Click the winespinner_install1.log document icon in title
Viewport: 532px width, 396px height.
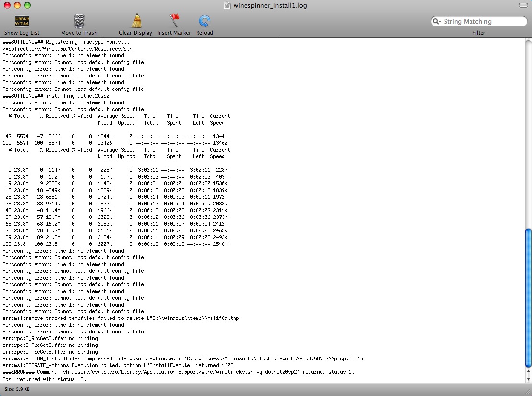click(227, 5)
